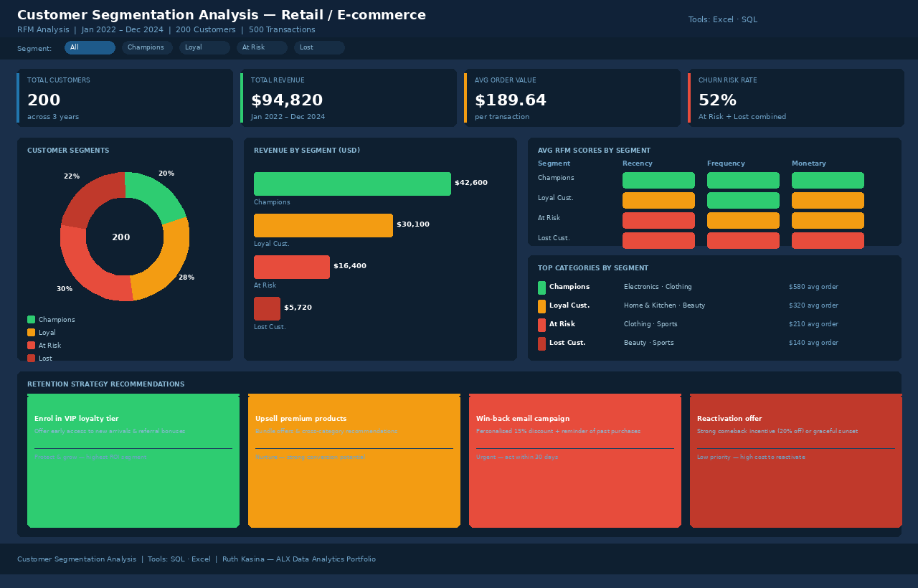Open the Total Customers card showing 200
This screenshot has height=588, width=918.
125,98
